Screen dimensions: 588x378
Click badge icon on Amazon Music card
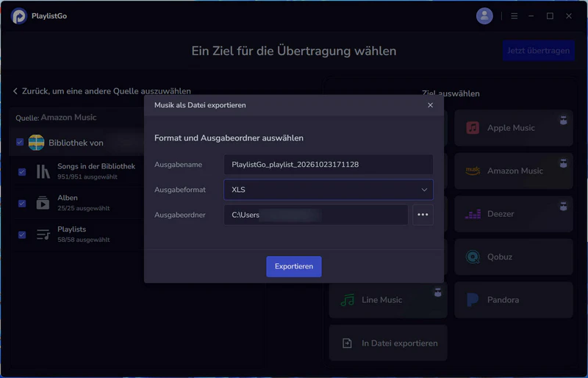tap(563, 163)
